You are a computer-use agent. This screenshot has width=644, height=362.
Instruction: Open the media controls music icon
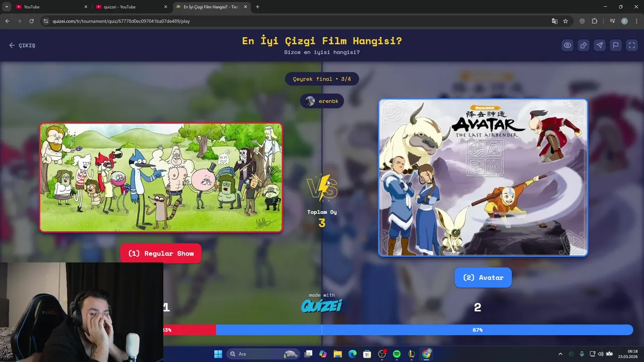click(x=612, y=21)
